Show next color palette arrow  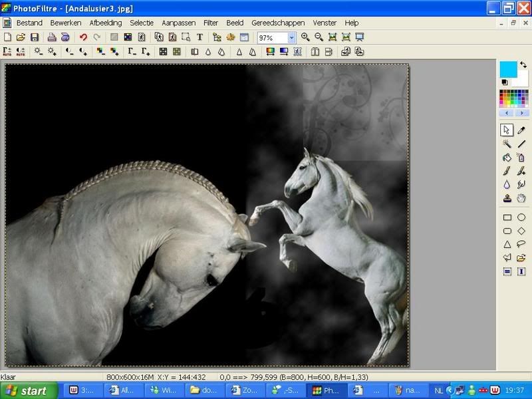(521, 113)
